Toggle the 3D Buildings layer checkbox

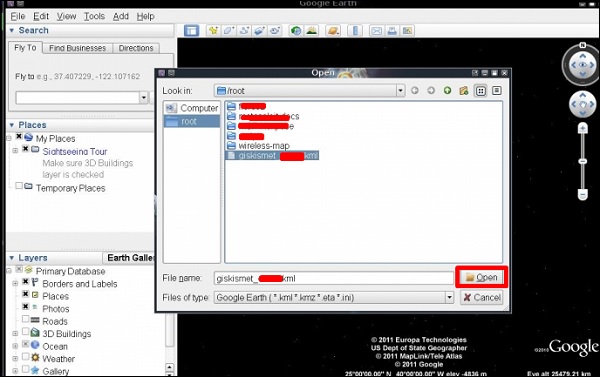click(x=26, y=331)
